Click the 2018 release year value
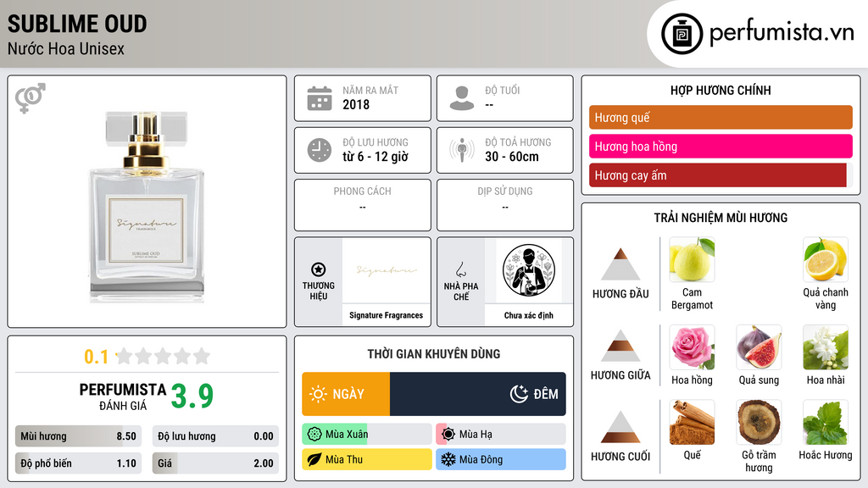Image resolution: width=868 pixels, height=488 pixels. click(356, 104)
